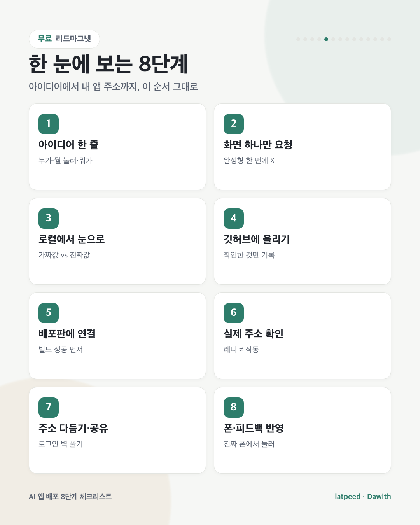Image resolution: width=420 pixels, height=525 pixels.
Task: Click the 배포판에 연결 card title
Action: tap(67, 334)
